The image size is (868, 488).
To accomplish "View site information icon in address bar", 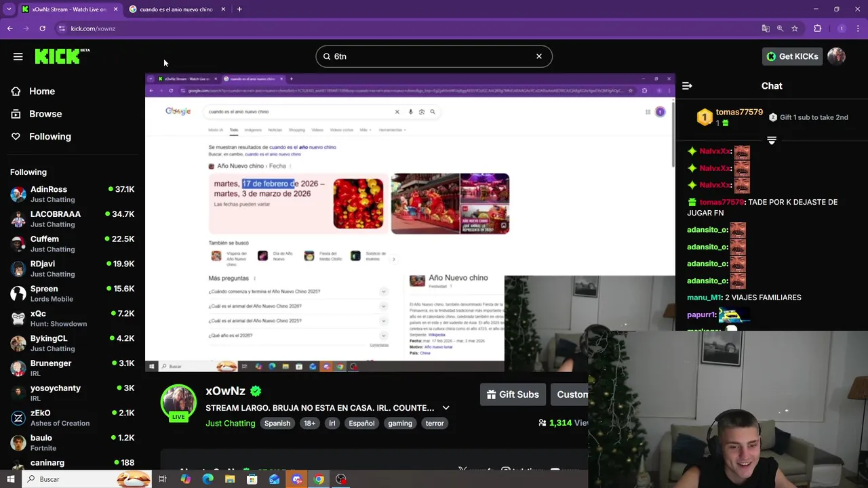I will tap(62, 28).
